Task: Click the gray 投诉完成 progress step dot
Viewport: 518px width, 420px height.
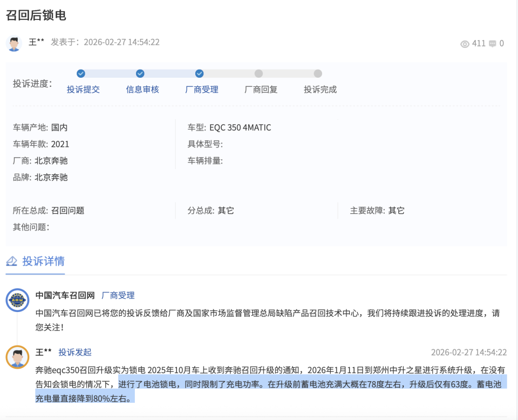Action: [x=318, y=73]
